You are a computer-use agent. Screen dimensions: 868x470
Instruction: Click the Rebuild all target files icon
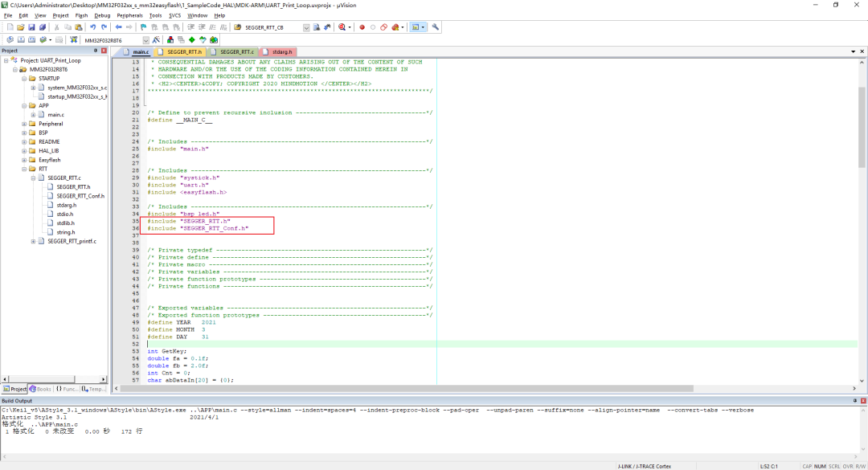pos(31,40)
